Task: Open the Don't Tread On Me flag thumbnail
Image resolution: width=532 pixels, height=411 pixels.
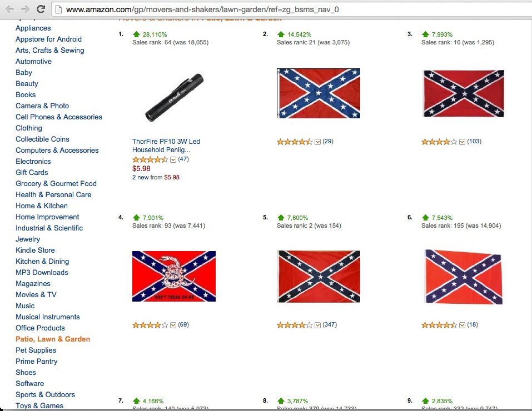Action: tap(174, 276)
